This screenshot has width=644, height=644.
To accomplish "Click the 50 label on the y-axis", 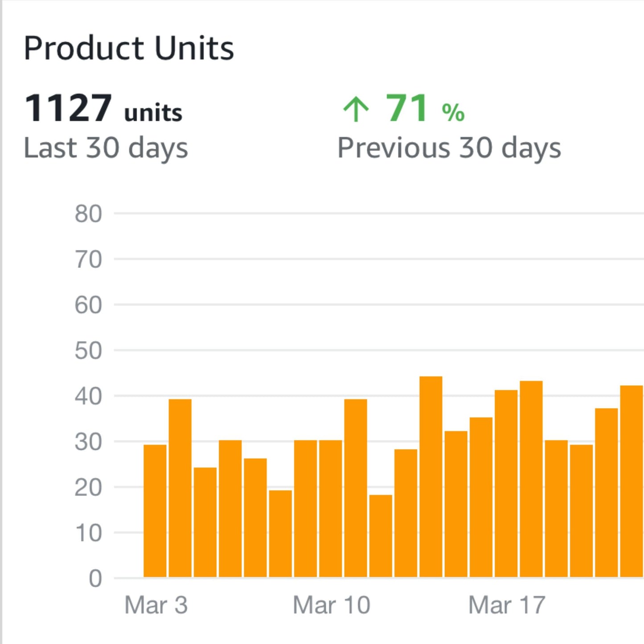I will pos(88,351).
